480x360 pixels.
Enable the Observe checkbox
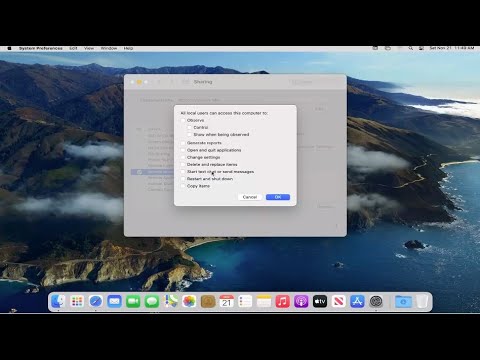[183, 120]
